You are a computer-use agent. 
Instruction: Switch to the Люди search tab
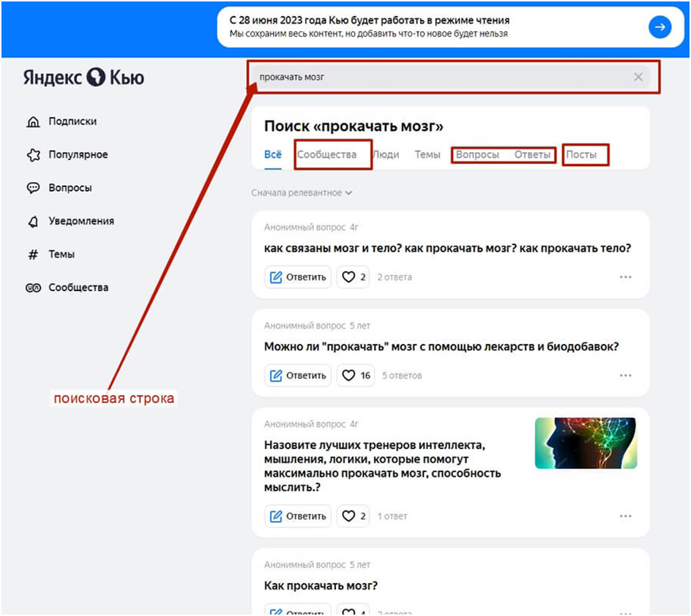coord(386,154)
